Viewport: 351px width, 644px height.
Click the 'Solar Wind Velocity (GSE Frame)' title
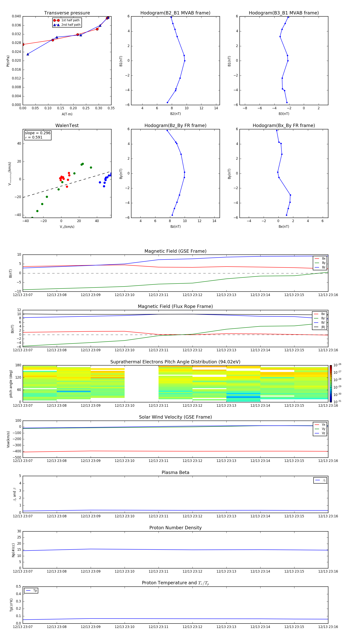175,417
